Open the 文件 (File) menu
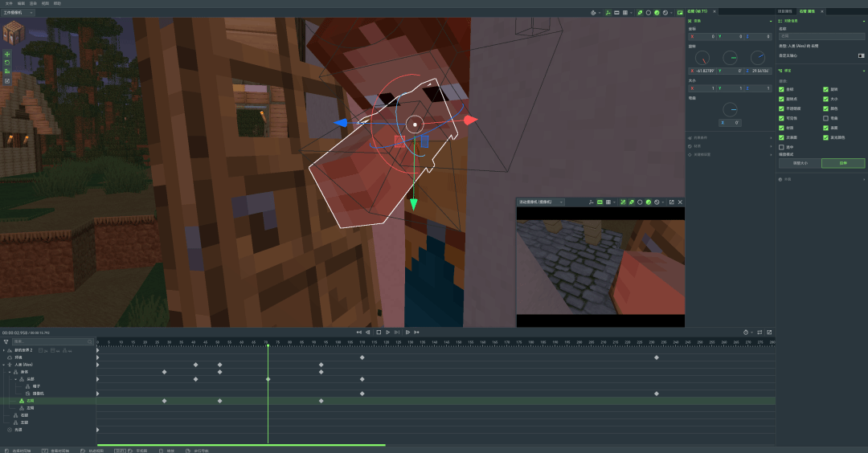The height and width of the screenshot is (453, 868). point(9,3)
